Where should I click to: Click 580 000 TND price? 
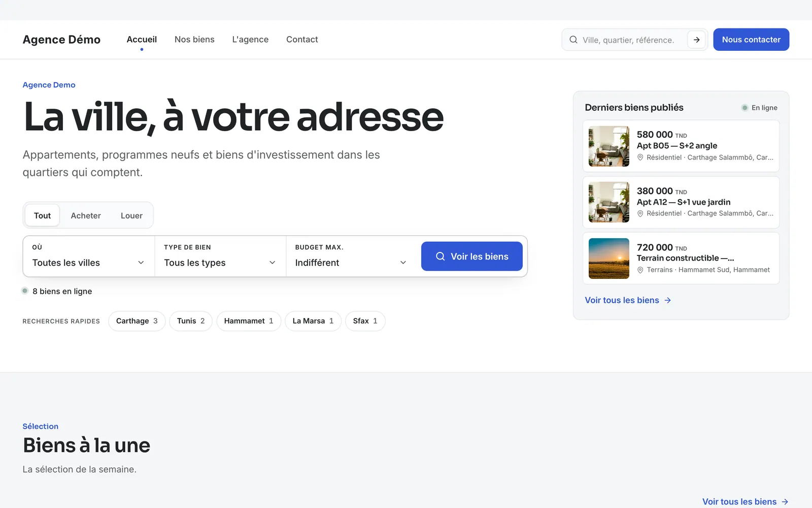662,135
